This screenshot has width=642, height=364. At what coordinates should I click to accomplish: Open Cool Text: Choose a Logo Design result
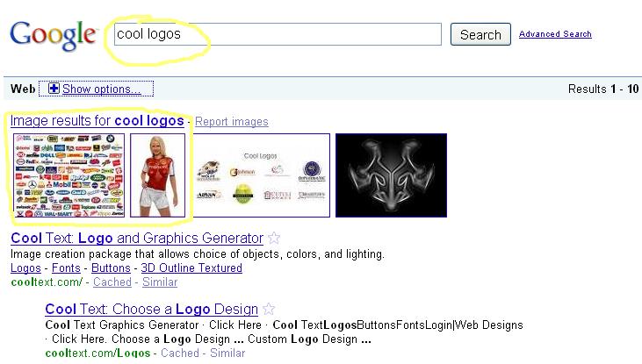click(151, 310)
